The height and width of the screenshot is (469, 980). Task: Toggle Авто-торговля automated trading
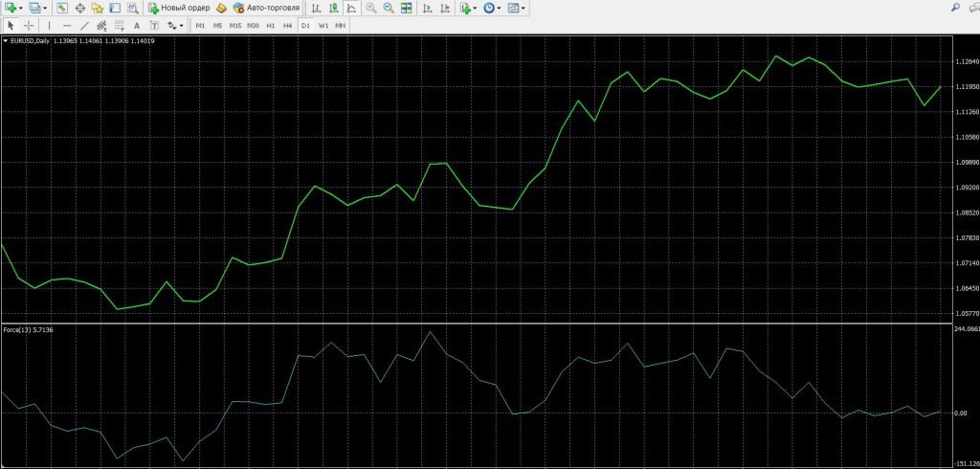pos(266,8)
